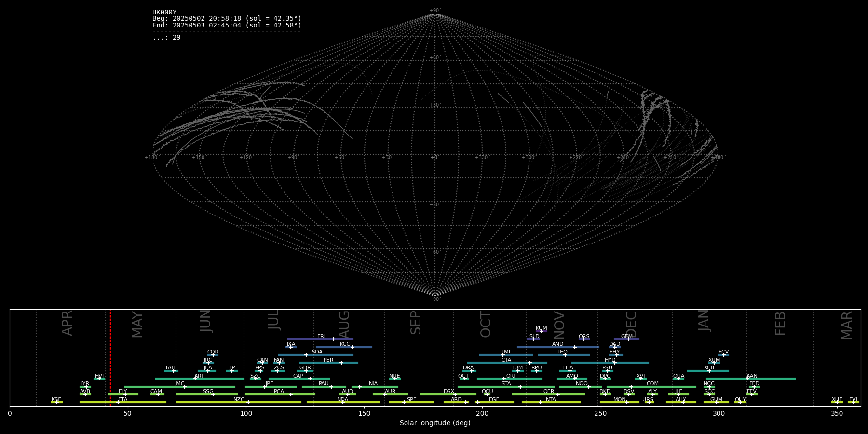Click the 'Solar longitude (deg)' axis label
Viewport: 868px width, 434px height.
435,423
